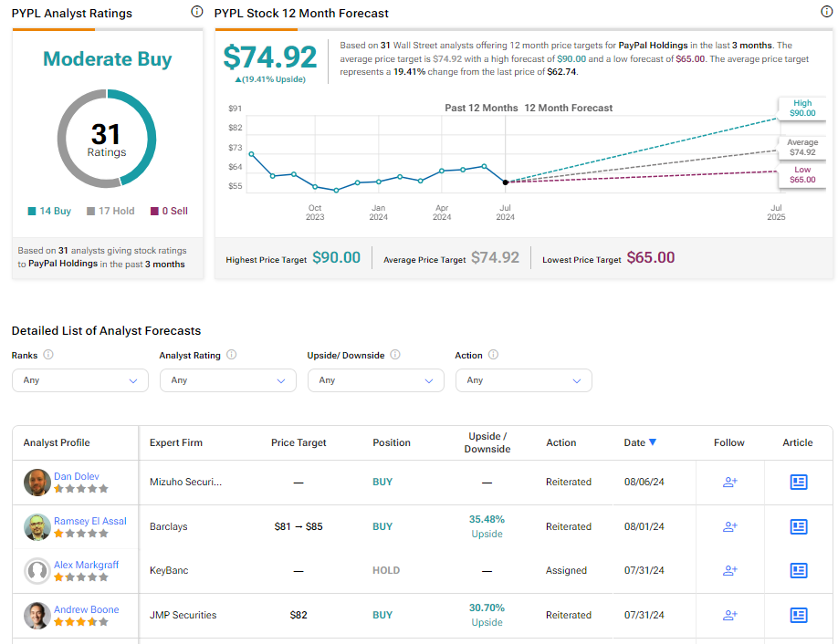Follow analyst Ramsey El Assal
Screen dimensions: 838x644
[x=729, y=526]
